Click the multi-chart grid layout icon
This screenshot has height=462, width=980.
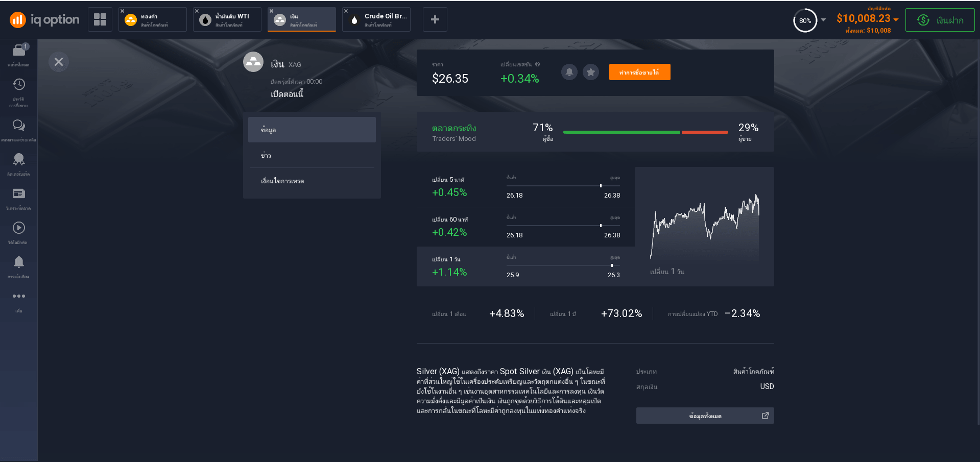(x=100, y=19)
